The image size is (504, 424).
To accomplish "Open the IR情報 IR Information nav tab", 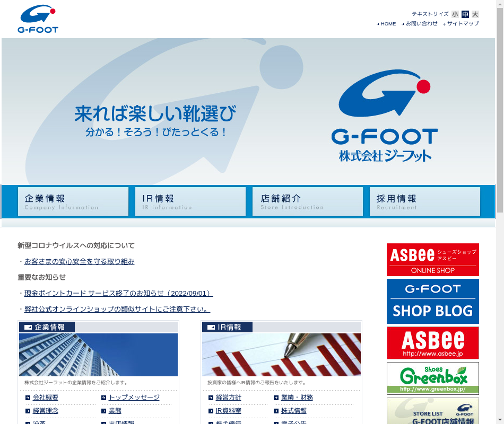I will tap(190, 202).
